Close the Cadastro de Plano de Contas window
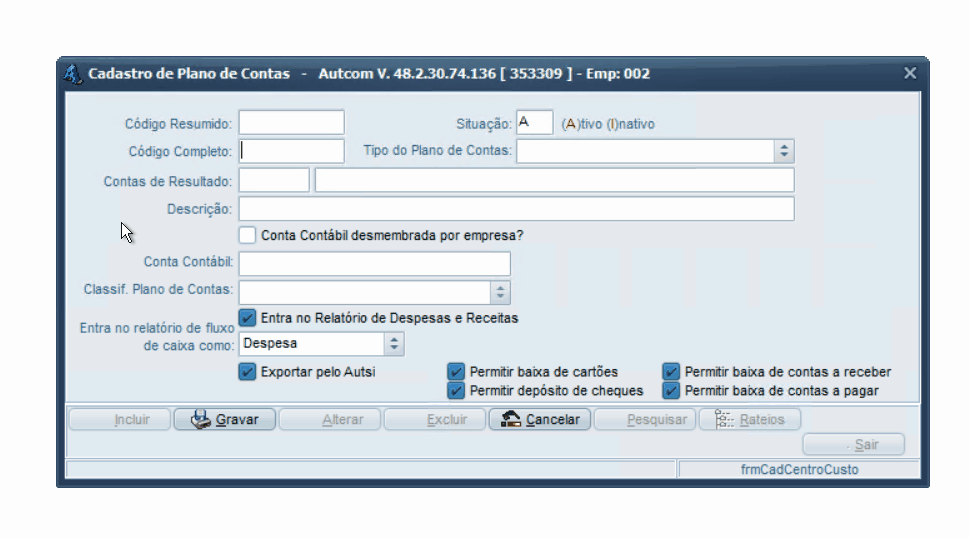The height and width of the screenshot is (539, 969). point(910,73)
